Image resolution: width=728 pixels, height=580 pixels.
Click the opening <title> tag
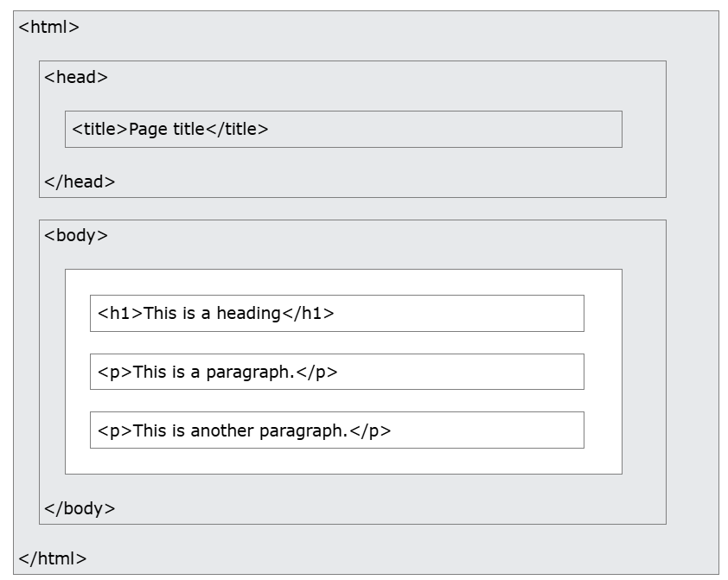coord(99,130)
